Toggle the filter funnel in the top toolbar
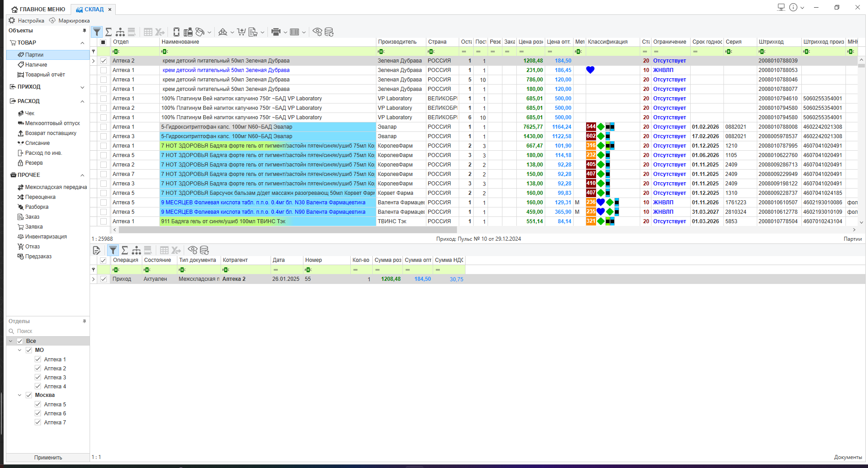Screen dimensions: 868x468 [97, 32]
